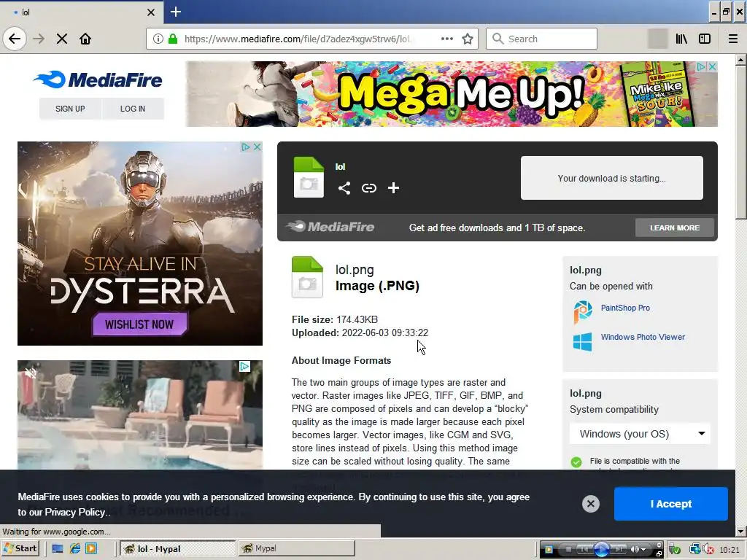Viewport: 747px width, 560px height.
Task: Click AdChoices icon on Dysterra ad
Action: (246, 147)
